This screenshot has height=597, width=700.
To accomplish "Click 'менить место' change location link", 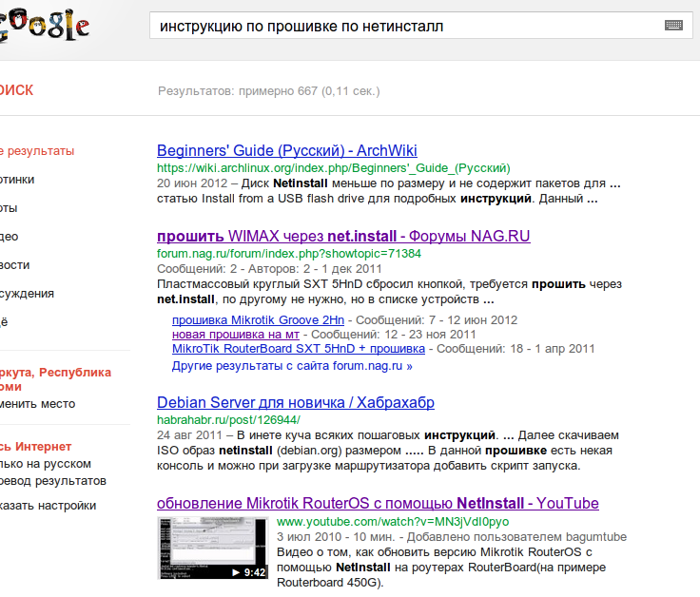I will tap(37, 404).
